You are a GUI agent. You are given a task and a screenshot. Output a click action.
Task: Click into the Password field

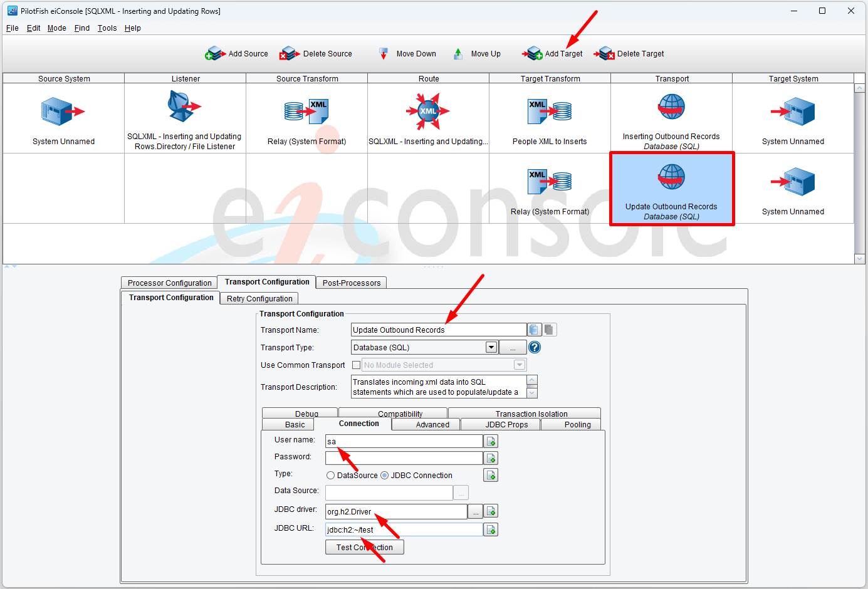(404, 458)
